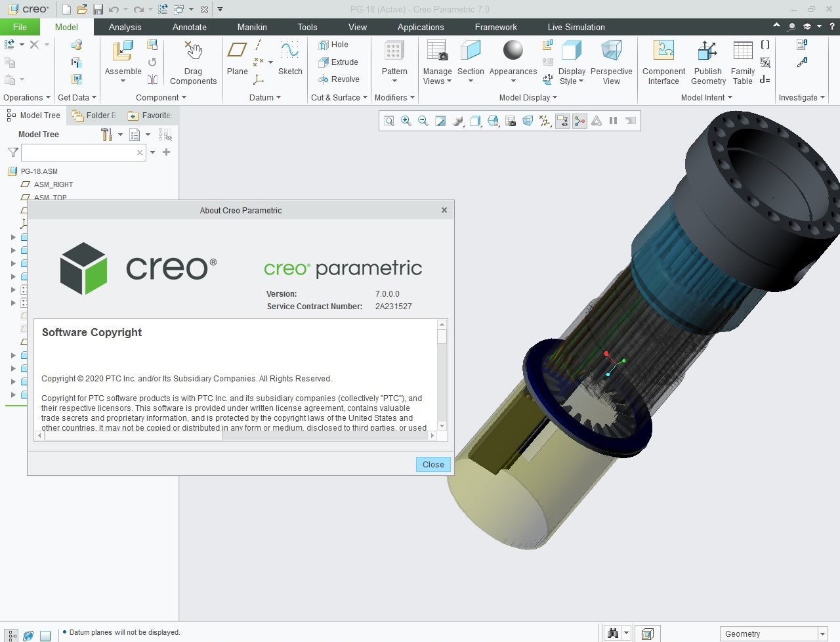840x642 pixels.
Task: Toggle spin center display in graphics toolbar
Action: tap(579, 121)
